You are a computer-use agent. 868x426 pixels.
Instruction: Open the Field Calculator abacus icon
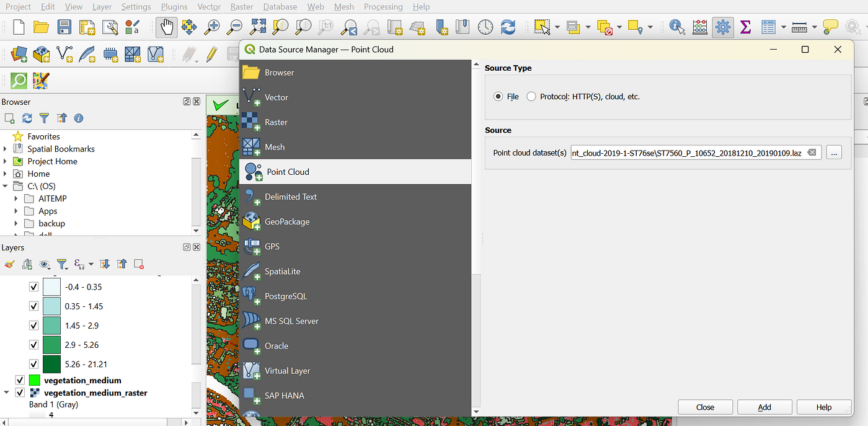click(x=700, y=27)
